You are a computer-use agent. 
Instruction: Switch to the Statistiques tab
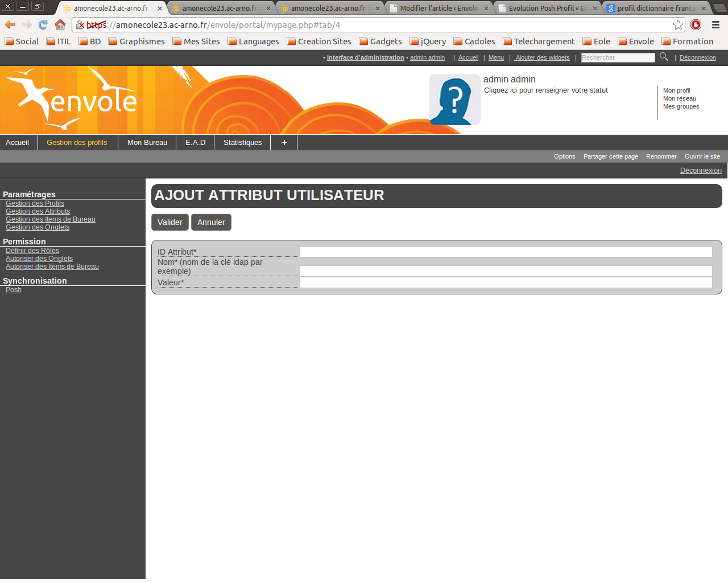242,143
